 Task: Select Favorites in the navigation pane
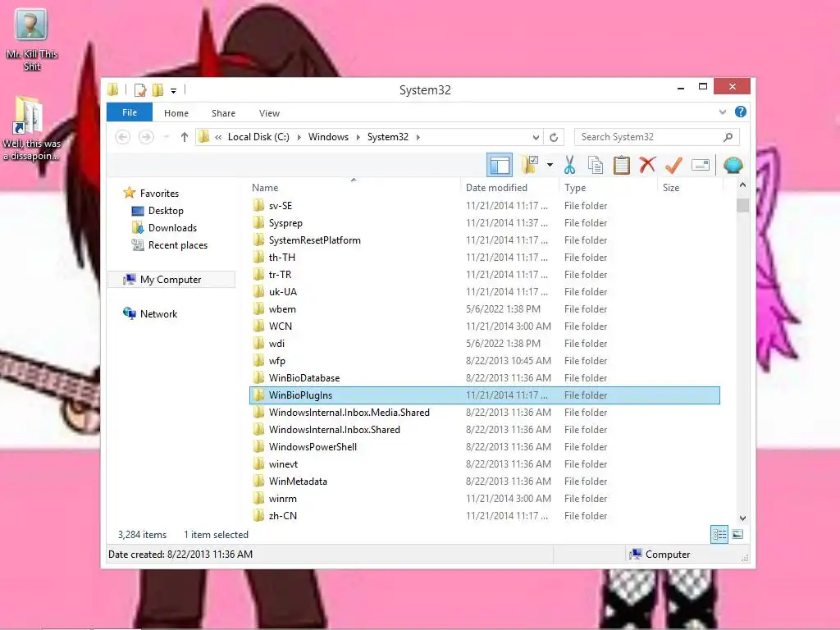159,193
